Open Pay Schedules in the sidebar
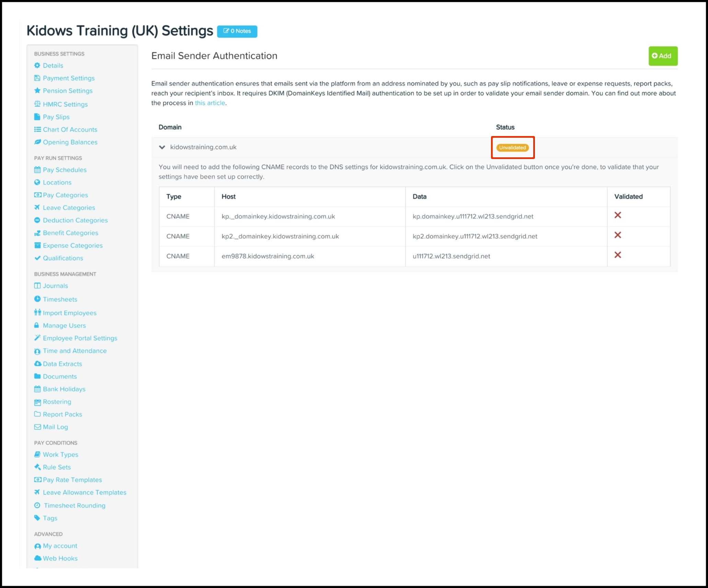Viewport: 708px width, 588px height. click(65, 170)
